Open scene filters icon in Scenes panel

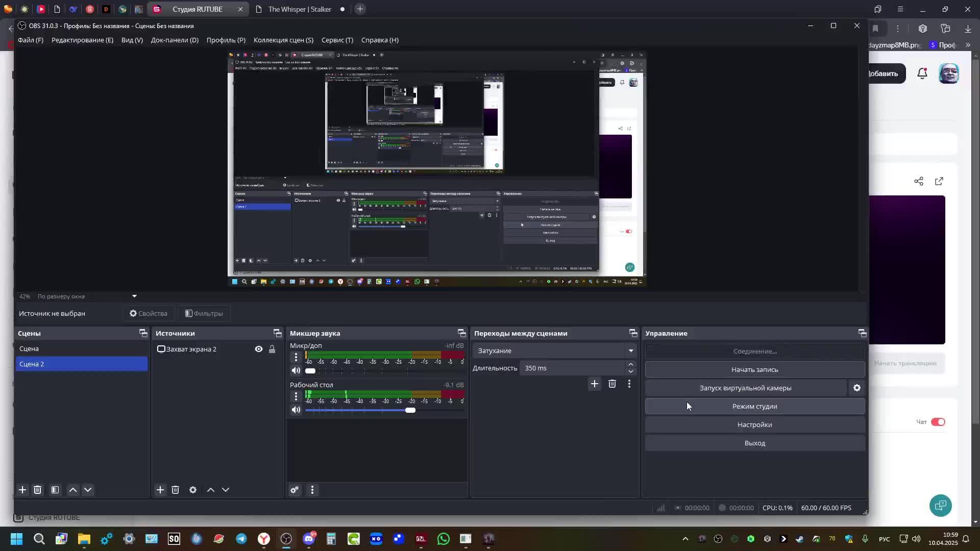pos(55,490)
